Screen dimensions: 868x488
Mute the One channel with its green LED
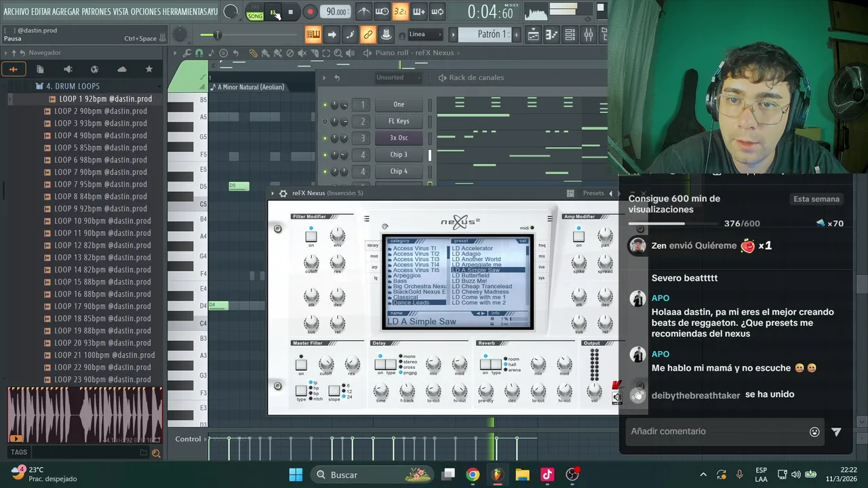pyautogui.click(x=325, y=104)
